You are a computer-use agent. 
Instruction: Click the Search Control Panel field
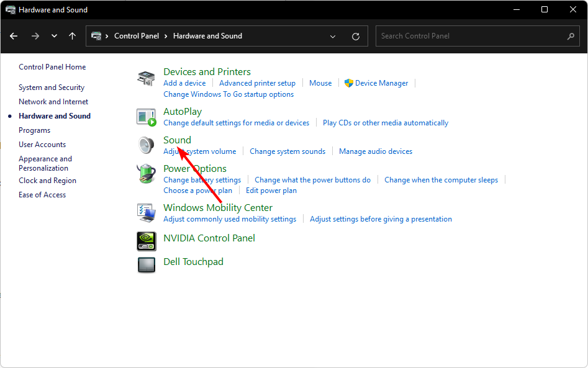click(x=477, y=36)
